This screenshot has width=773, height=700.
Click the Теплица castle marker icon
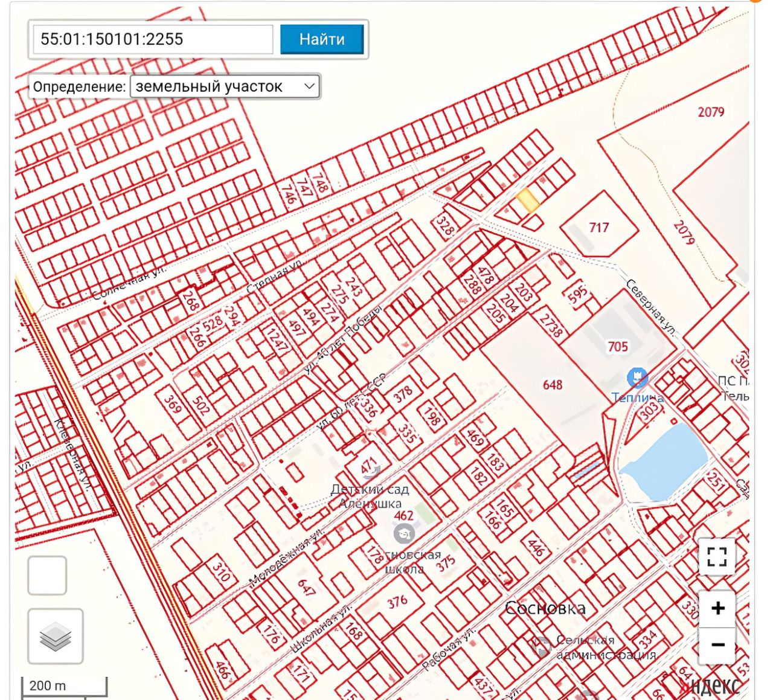click(x=637, y=379)
